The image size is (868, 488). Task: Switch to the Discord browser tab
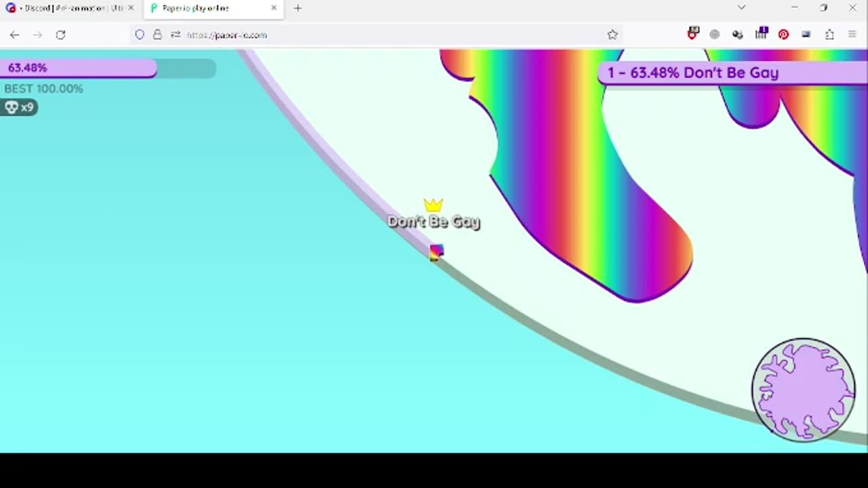68,8
